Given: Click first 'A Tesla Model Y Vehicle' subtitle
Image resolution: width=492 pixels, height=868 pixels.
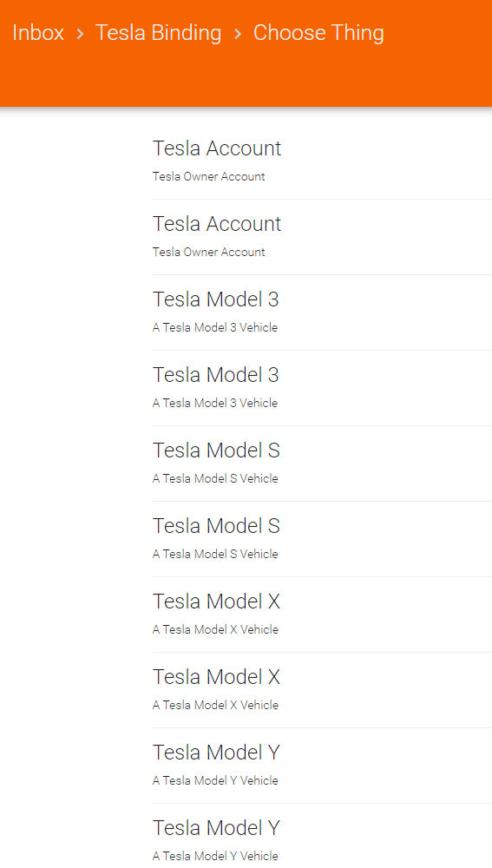Looking at the screenshot, I should coord(215,780).
